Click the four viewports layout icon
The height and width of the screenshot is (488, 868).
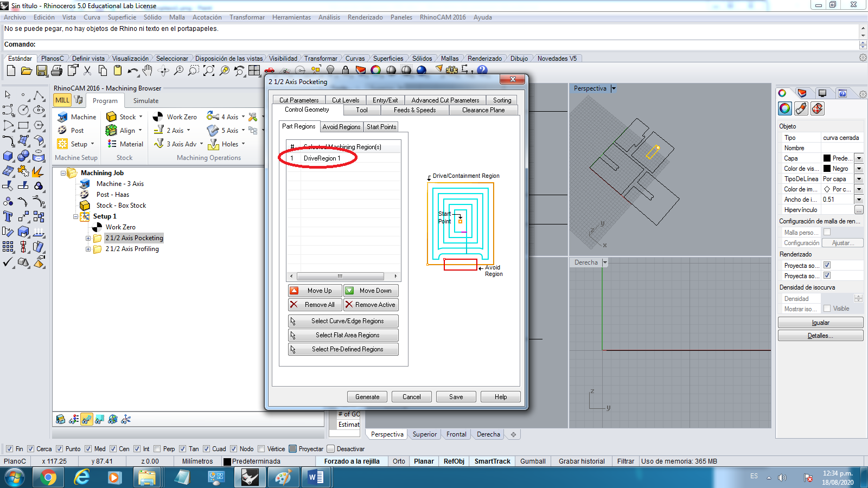tap(254, 70)
